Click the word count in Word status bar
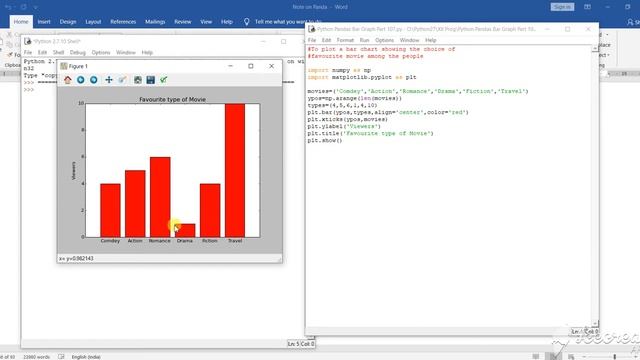 36,357
